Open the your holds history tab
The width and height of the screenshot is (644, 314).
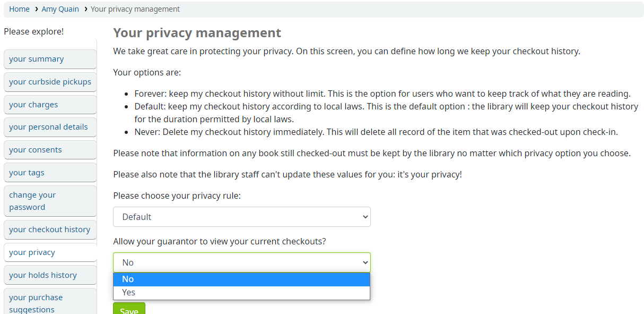[x=50, y=275]
